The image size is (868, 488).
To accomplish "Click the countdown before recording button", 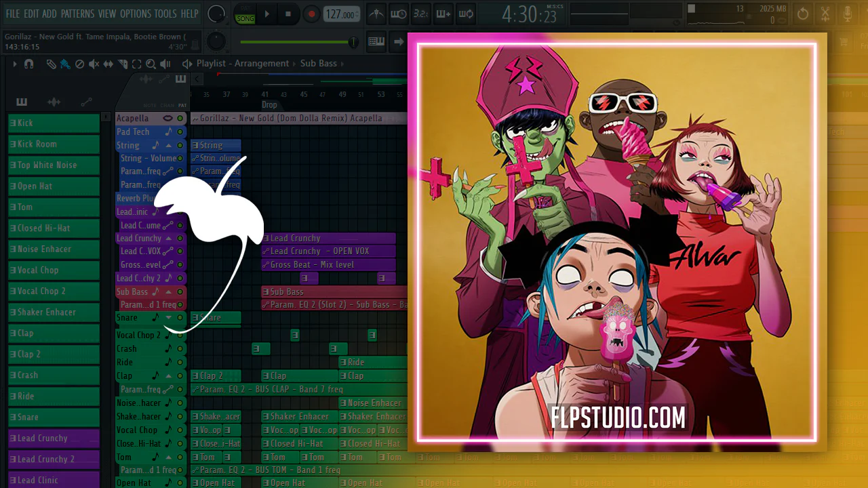I will (421, 14).
